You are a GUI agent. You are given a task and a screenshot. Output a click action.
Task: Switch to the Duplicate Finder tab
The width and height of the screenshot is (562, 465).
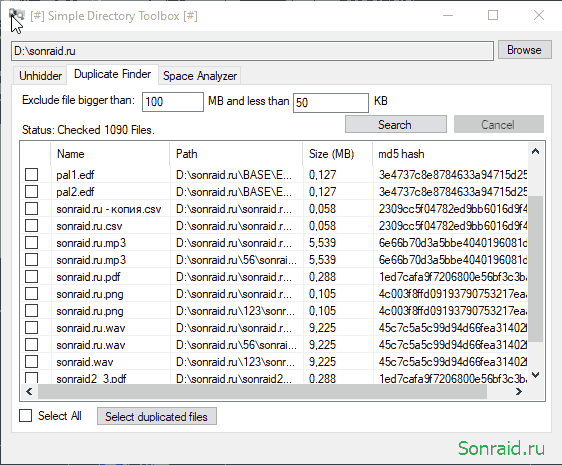112,74
